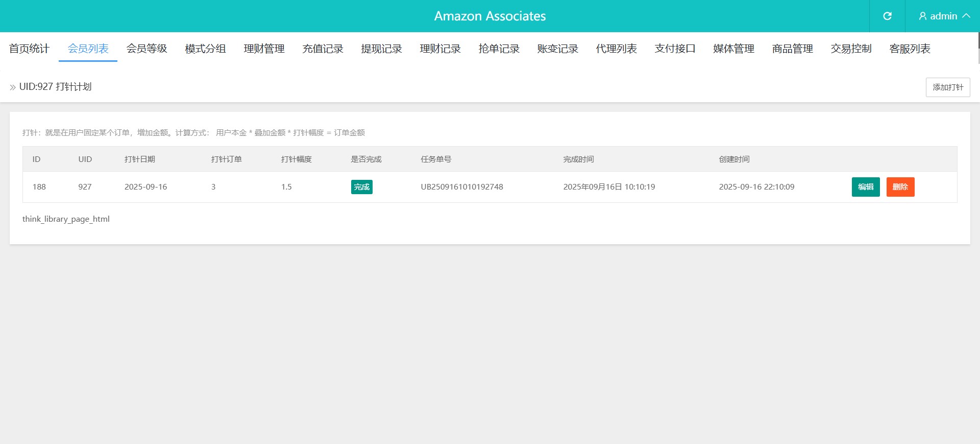Click the refresh icon in header

887,16
